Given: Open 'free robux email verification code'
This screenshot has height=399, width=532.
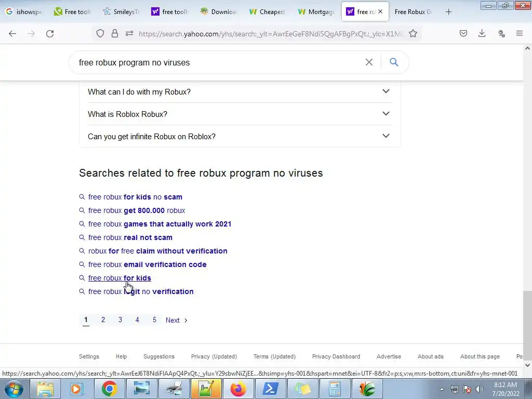Looking at the screenshot, I should pyautogui.click(x=147, y=264).
